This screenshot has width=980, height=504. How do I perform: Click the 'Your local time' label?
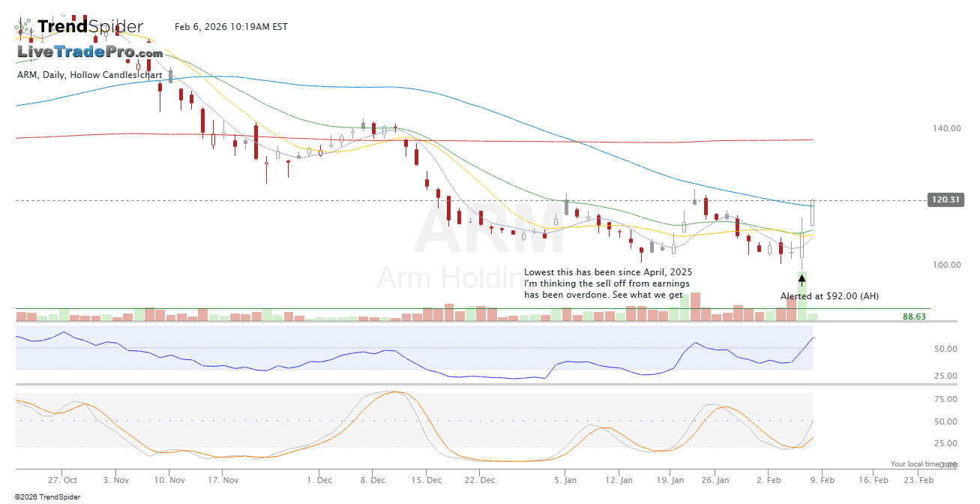click(x=911, y=464)
